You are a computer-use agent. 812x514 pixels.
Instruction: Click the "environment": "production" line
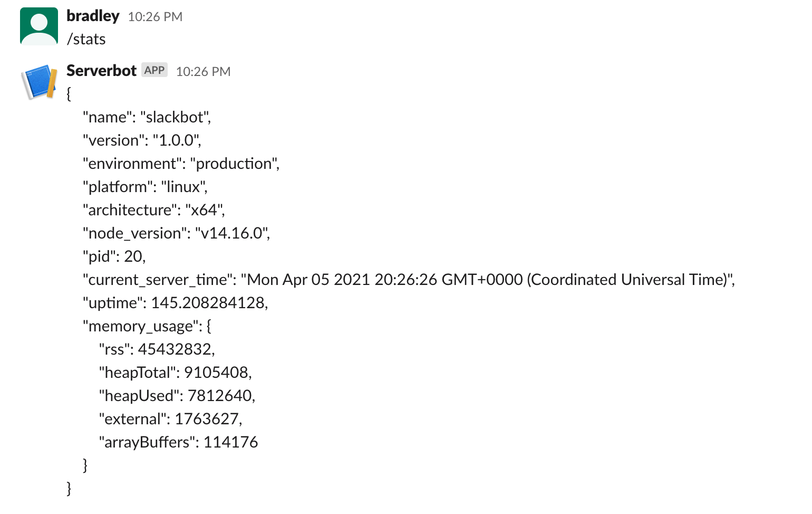point(181,164)
